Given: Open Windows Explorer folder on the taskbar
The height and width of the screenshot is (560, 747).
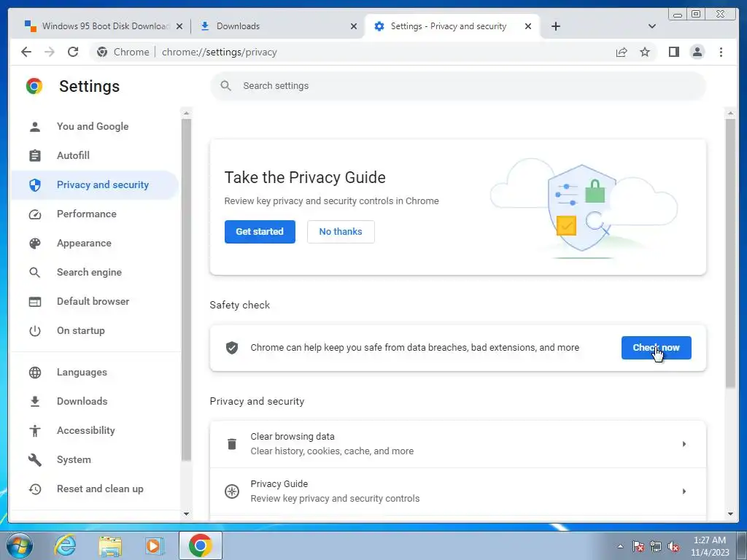Looking at the screenshot, I should tap(110, 545).
